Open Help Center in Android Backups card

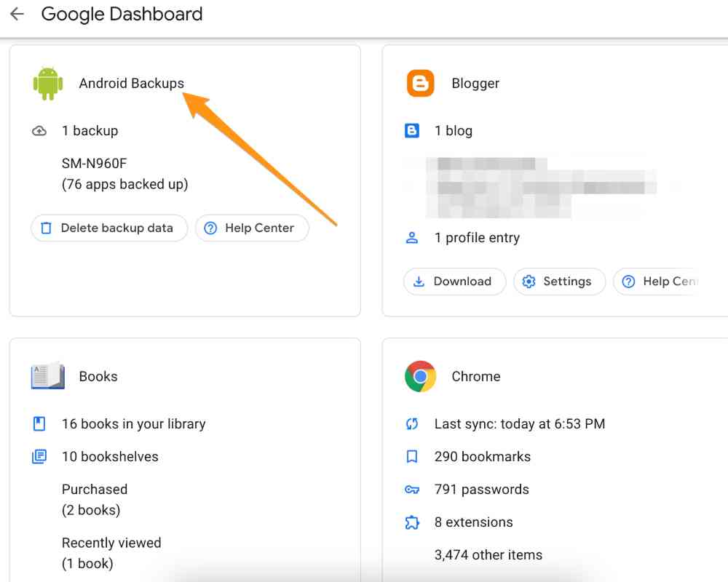pyautogui.click(x=252, y=228)
